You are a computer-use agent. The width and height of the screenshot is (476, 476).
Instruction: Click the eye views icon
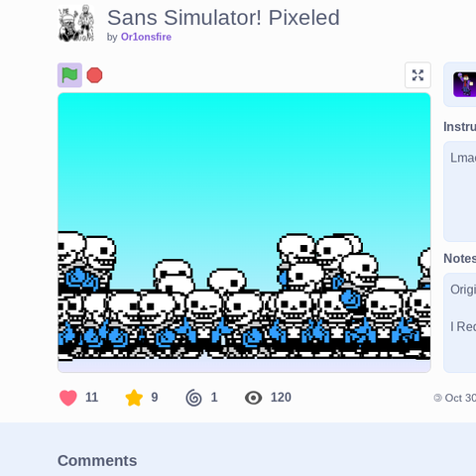[254, 398]
